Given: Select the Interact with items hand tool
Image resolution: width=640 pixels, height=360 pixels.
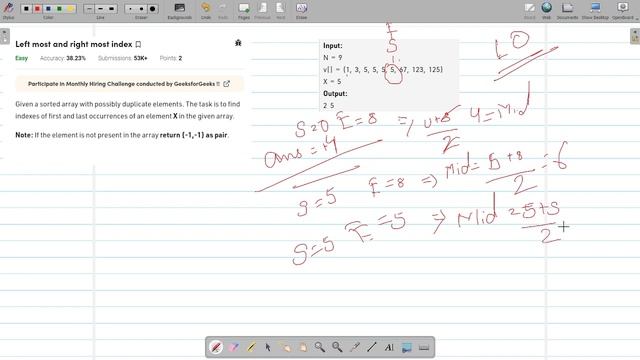Looking at the screenshot, I should tap(285, 347).
